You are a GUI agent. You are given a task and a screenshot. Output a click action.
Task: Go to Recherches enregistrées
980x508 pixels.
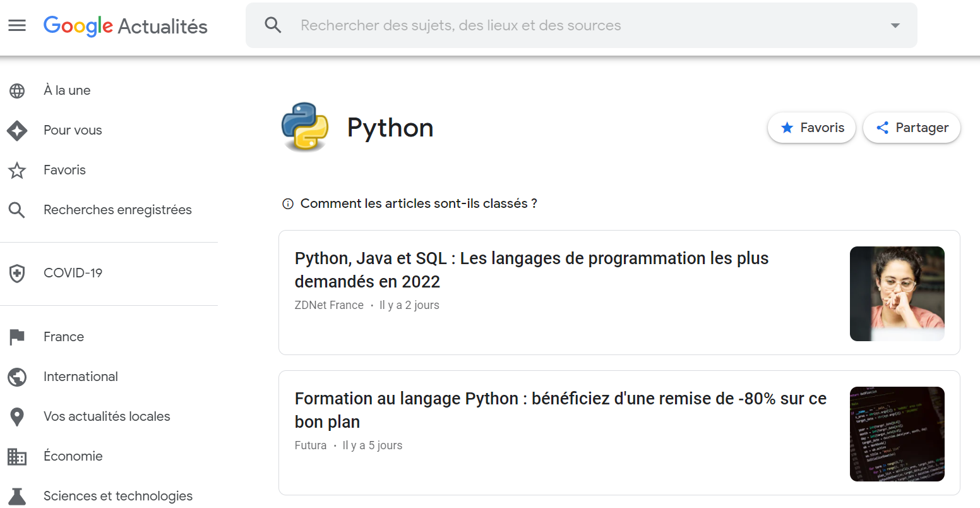[x=117, y=210]
